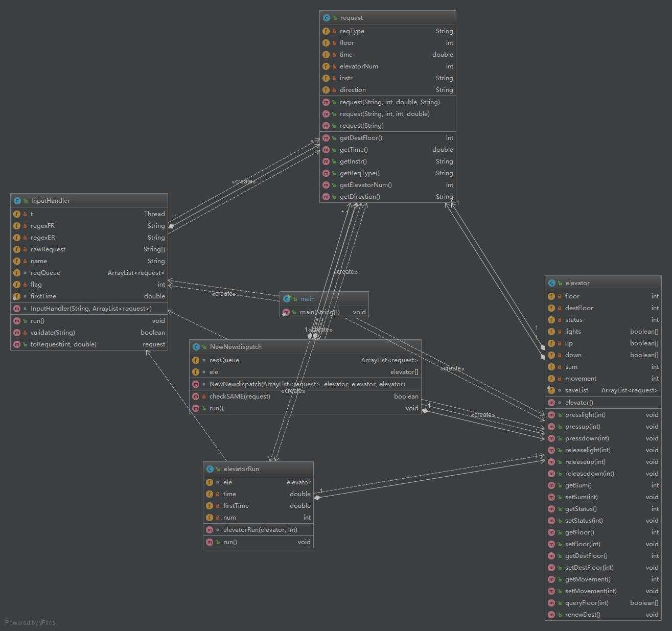Select the elevator() constructor row

click(x=603, y=403)
